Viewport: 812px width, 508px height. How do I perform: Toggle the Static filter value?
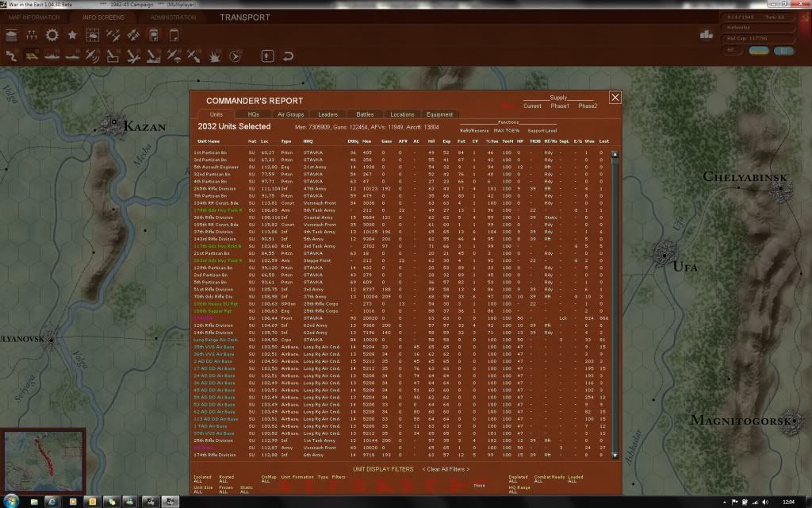(244, 492)
